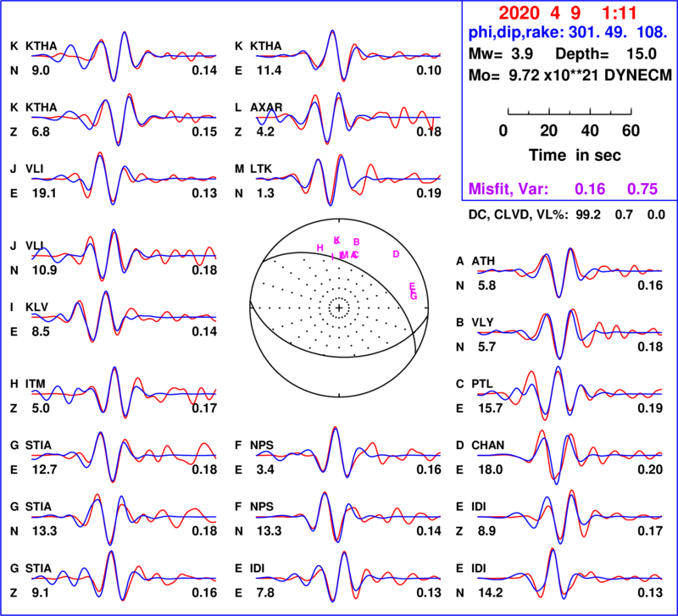Image resolution: width=678 pixels, height=616 pixels.
Task: Click the center cross of the focal mechanism
Action: pos(339,308)
